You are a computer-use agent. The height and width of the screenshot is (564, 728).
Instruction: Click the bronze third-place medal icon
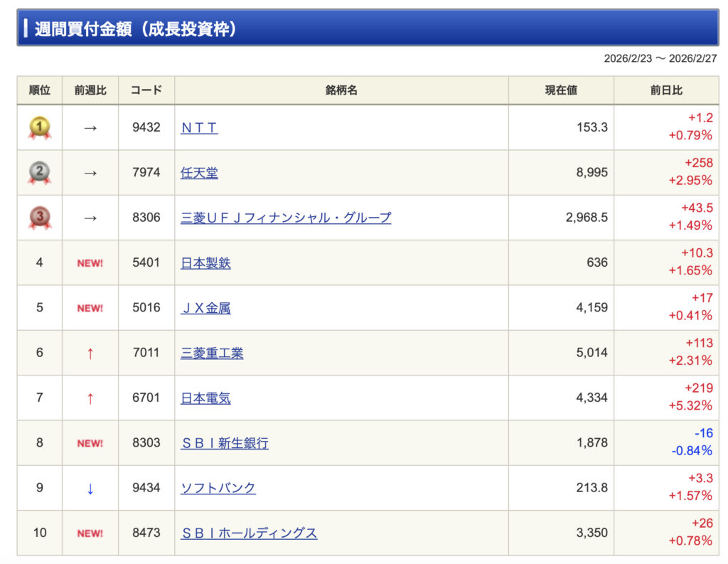click(40, 218)
